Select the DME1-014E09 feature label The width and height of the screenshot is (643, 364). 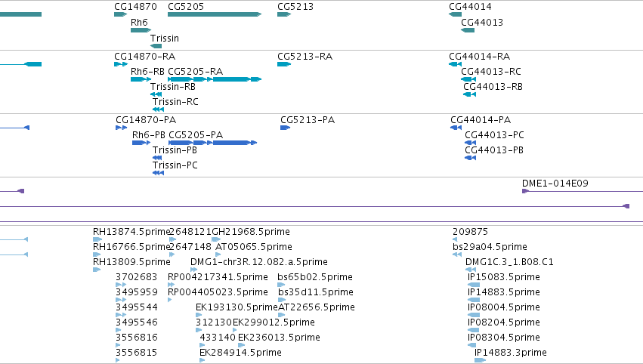(x=555, y=184)
